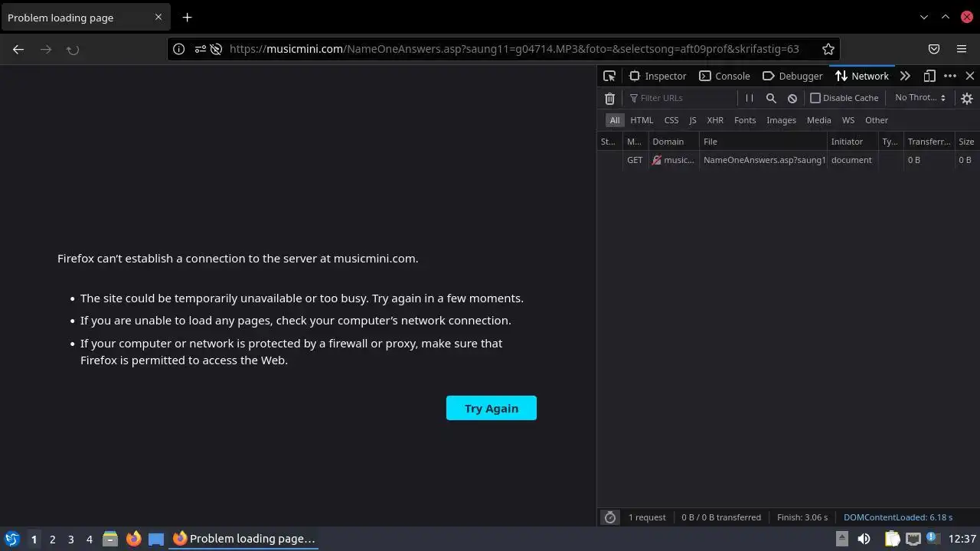Switch to the Inspector tab
This screenshot has height=551, width=980.
pyautogui.click(x=658, y=76)
